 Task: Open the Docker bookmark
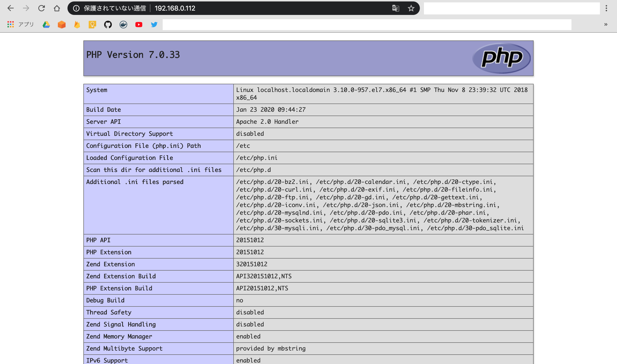(x=123, y=25)
